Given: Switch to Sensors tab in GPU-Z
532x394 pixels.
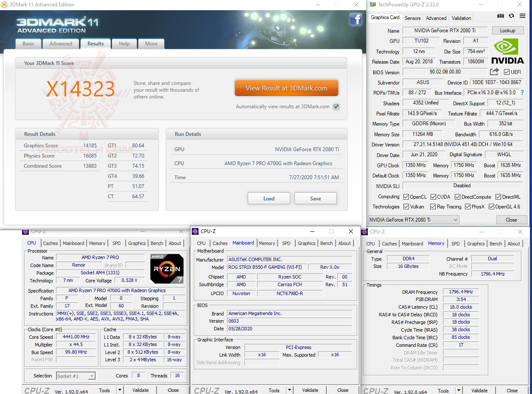Looking at the screenshot, I should tap(412, 18).
